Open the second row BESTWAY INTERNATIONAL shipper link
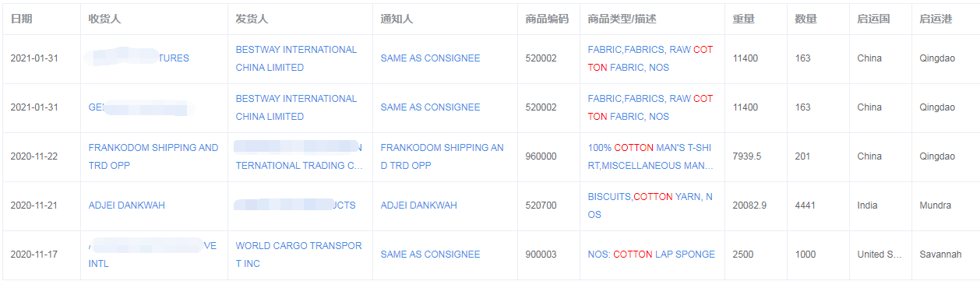Image resolution: width=980 pixels, height=281 pixels. coord(296,107)
